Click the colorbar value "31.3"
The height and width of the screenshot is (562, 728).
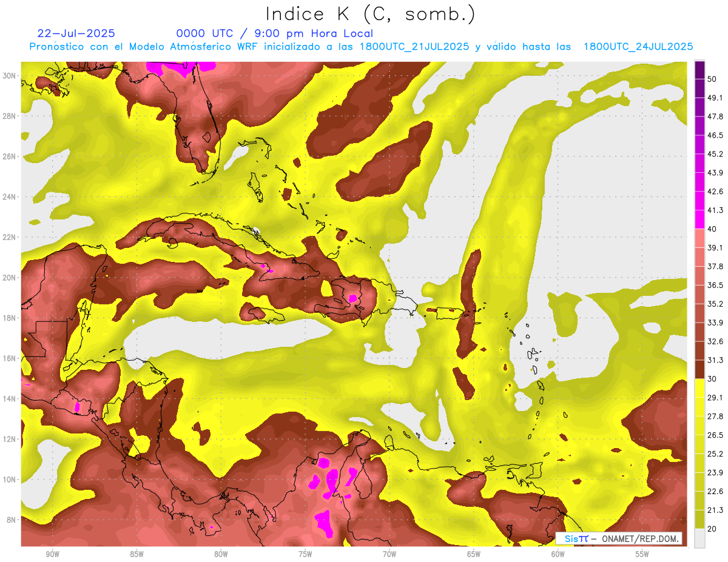(x=715, y=360)
